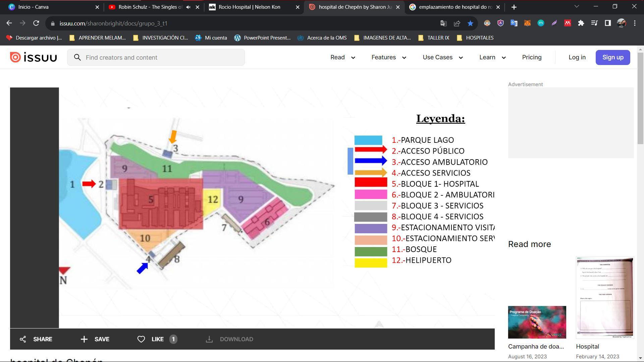The height and width of the screenshot is (362, 644).
Task: Click the Share icon below the document
Action: point(23,339)
